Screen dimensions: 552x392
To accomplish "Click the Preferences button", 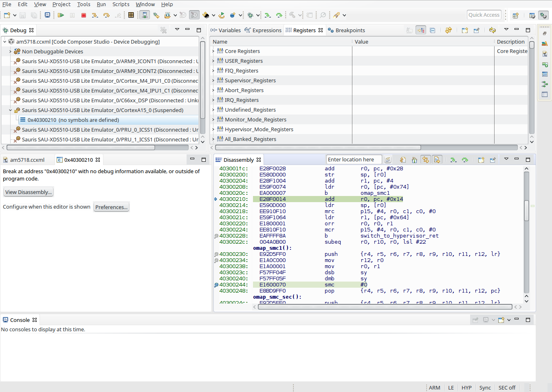I will 111,207.
